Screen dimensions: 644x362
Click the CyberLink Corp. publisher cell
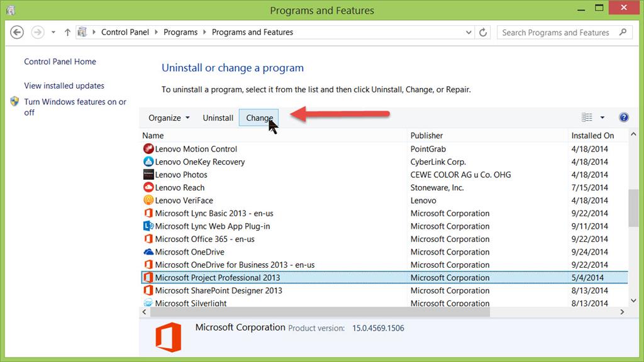(438, 162)
